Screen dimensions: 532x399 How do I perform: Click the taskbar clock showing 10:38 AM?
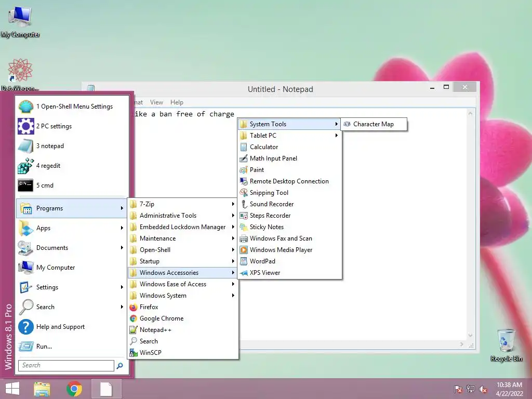click(x=509, y=389)
